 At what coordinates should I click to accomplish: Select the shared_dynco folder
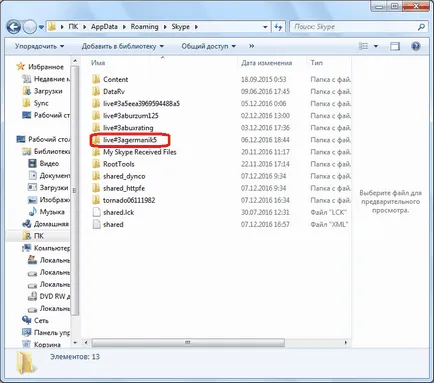[124, 176]
